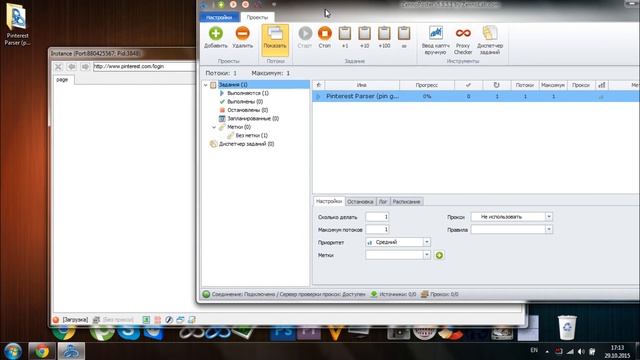This screenshot has height=360, width=640.
Task: Click the green connection status icon
Action: tap(206, 294)
